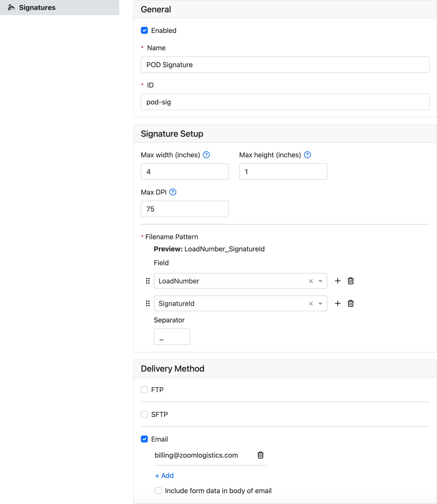This screenshot has width=437, height=504.
Task: Remove billing@zoomlogistics.com email address
Action: pos(261,455)
